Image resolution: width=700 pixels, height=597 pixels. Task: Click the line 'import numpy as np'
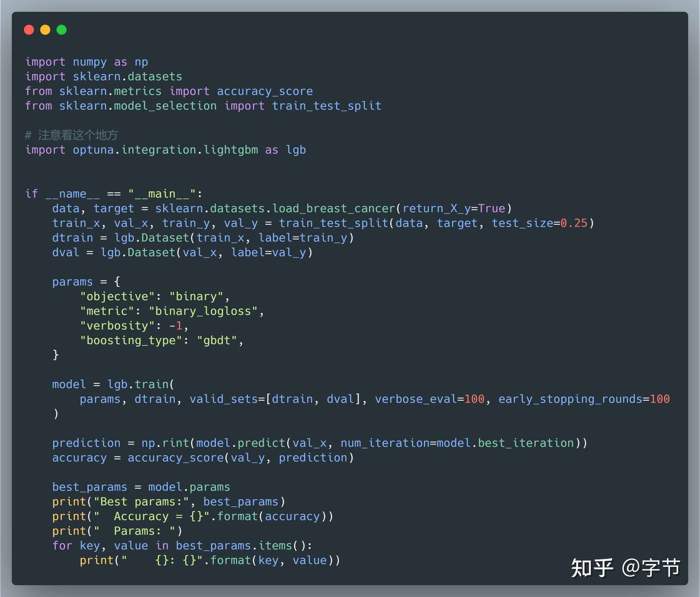87,62
